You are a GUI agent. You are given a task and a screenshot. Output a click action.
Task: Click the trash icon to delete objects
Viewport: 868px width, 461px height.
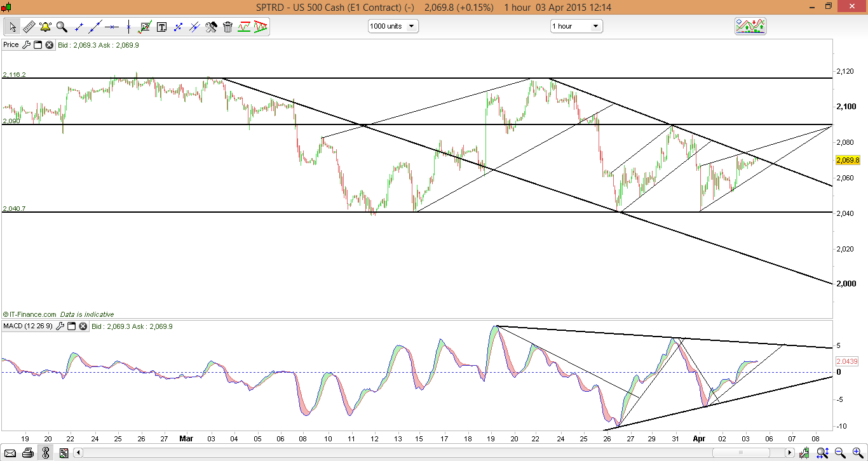227,27
